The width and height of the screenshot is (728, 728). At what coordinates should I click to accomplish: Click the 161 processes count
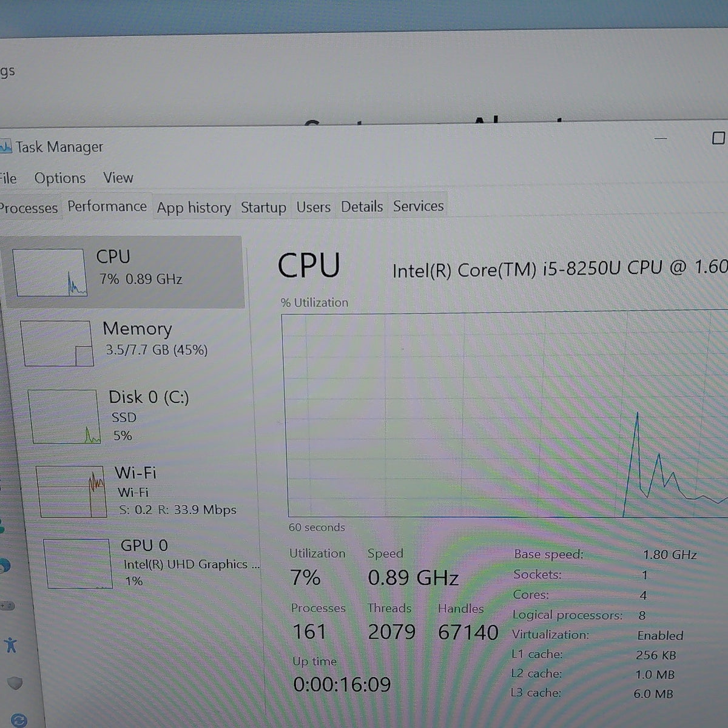tap(309, 632)
